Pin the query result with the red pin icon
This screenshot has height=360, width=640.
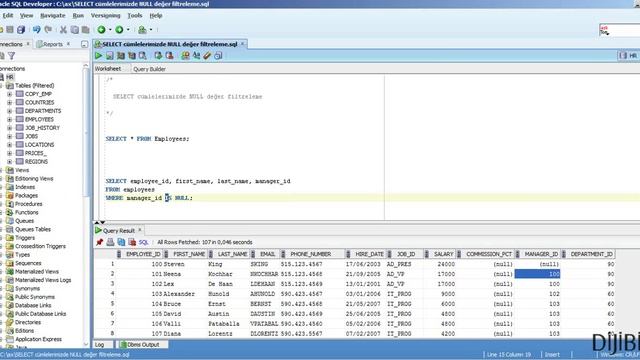99,242
